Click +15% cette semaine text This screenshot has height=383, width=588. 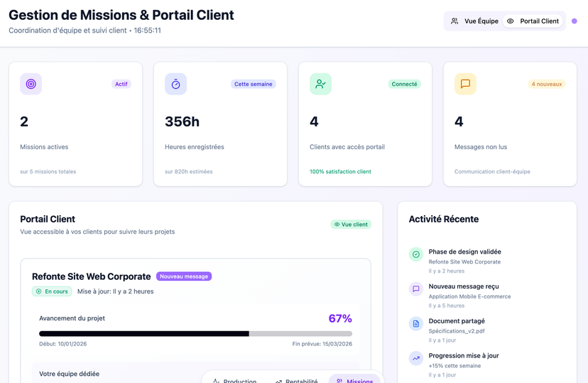click(x=454, y=366)
